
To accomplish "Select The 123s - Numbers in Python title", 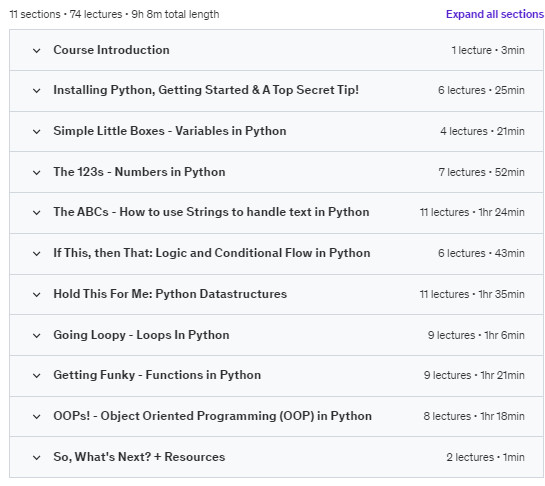I will pos(139,172).
